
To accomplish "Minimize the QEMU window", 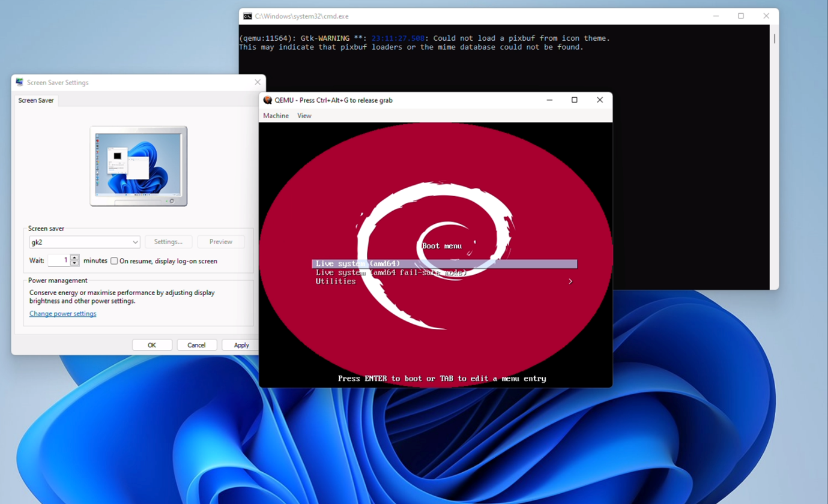I will tap(549, 100).
